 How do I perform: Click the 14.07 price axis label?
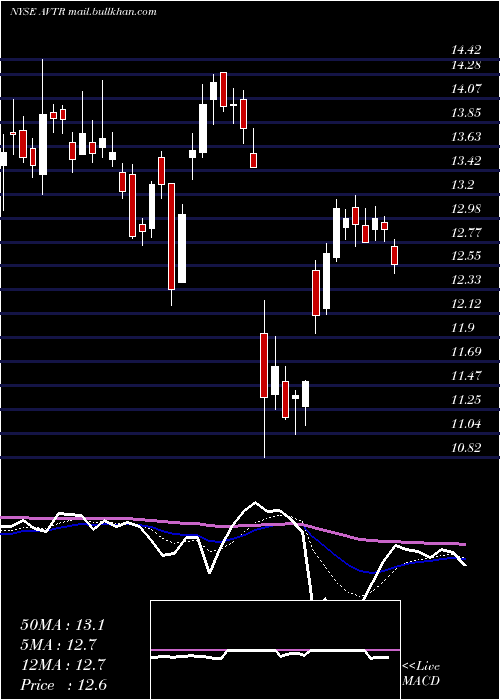click(x=466, y=89)
